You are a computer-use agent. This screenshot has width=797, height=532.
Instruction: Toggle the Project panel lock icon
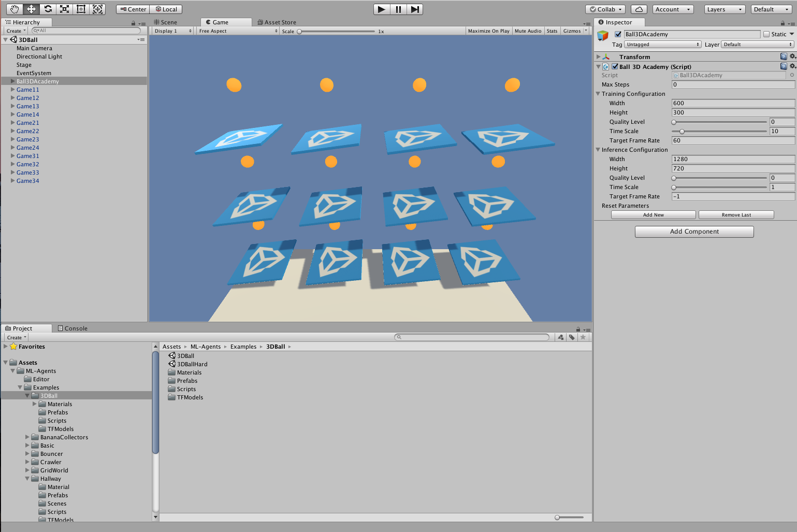578,329
